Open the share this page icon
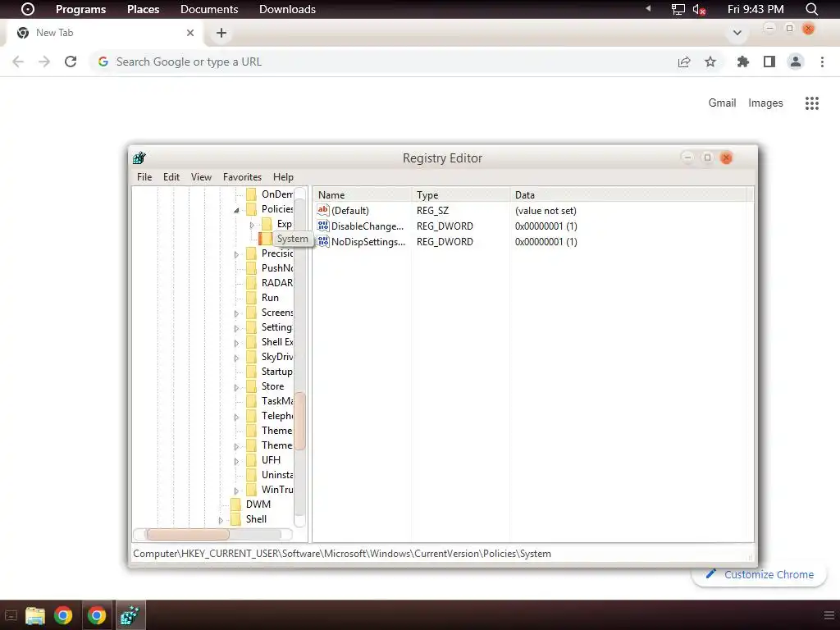840x630 pixels. [x=684, y=62]
